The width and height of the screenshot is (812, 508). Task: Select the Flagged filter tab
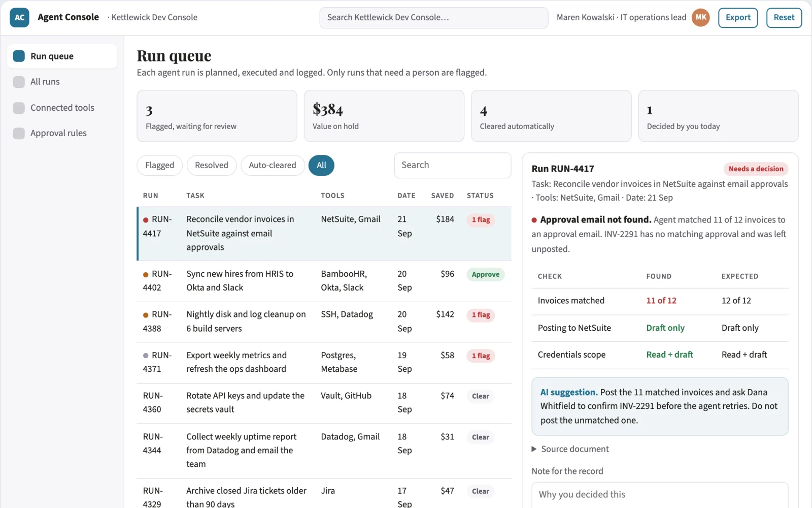click(159, 165)
